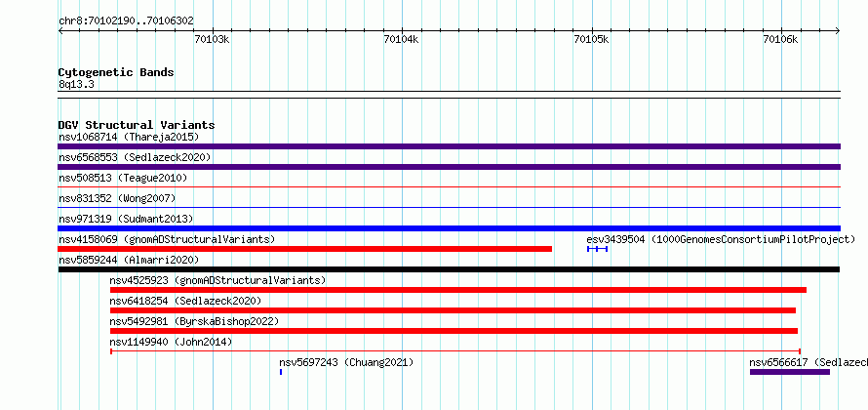Click the nsv1149940 (John2014) label
The image size is (868, 410).
(x=171, y=342)
